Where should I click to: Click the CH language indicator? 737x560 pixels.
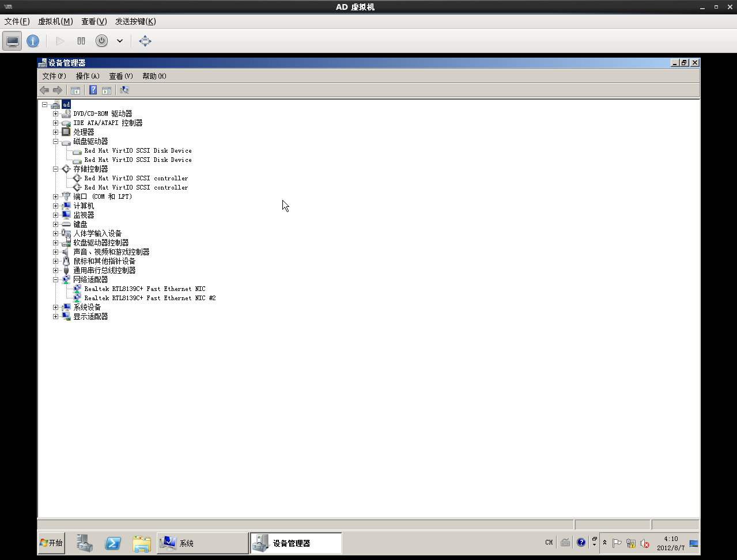[x=549, y=542]
